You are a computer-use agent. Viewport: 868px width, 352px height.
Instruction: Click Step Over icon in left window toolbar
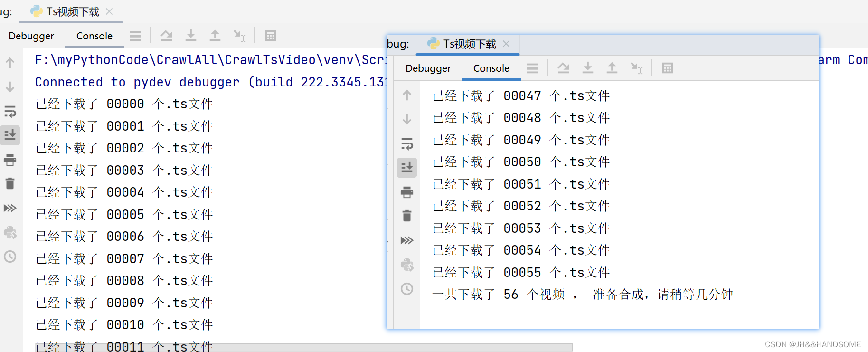coord(166,36)
